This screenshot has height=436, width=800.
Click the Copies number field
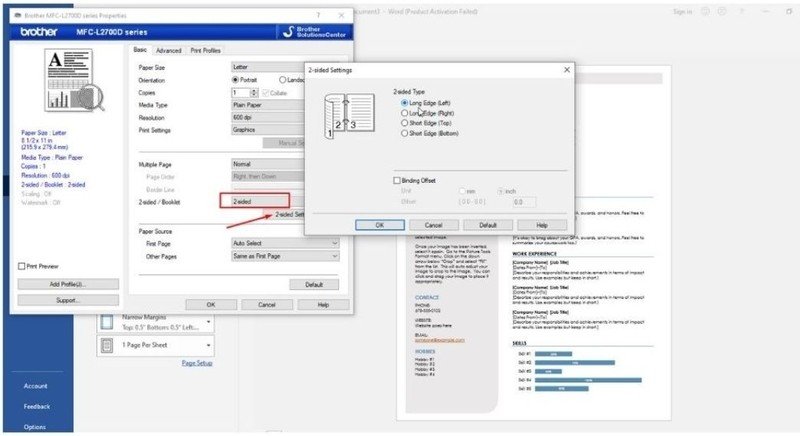click(x=242, y=92)
